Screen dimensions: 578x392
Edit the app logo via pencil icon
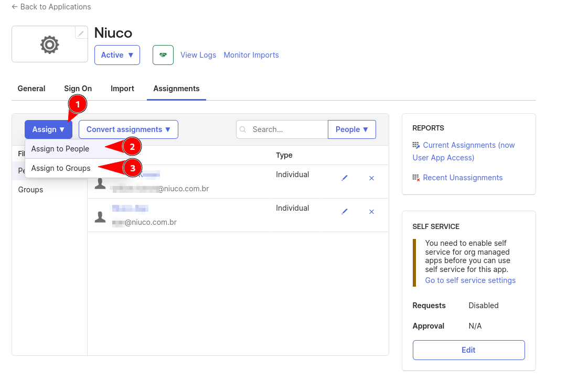click(x=81, y=33)
